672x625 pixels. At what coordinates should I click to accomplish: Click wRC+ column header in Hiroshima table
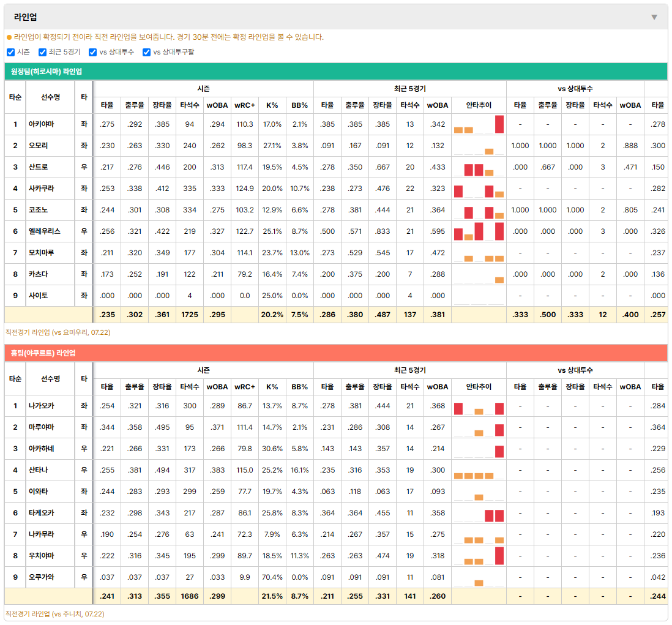click(245, 105)
